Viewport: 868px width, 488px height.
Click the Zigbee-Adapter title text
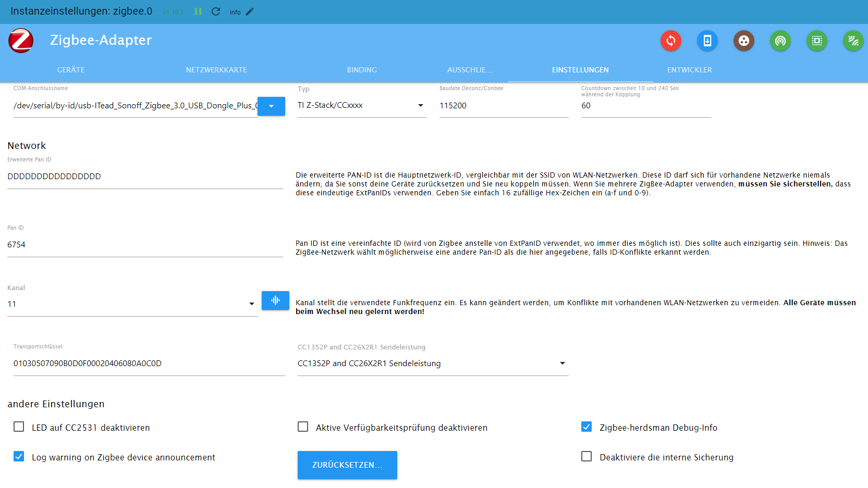coord(101,40)
